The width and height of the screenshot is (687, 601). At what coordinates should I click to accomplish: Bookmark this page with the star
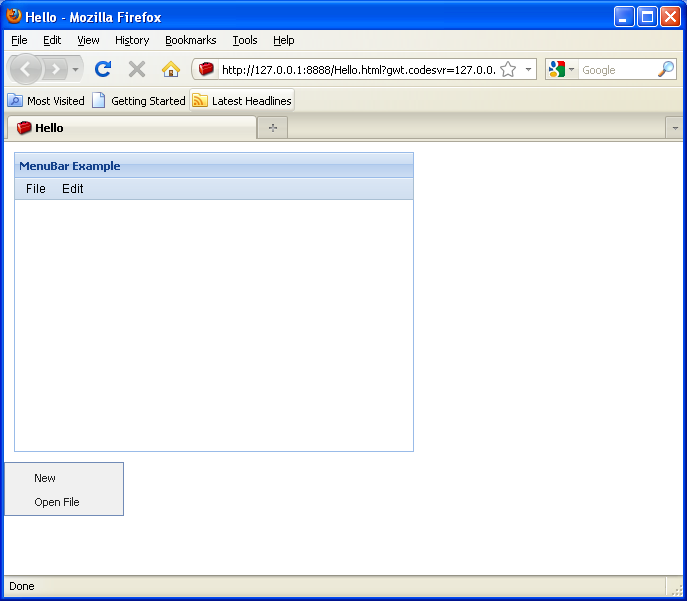[x=508, y=69]
